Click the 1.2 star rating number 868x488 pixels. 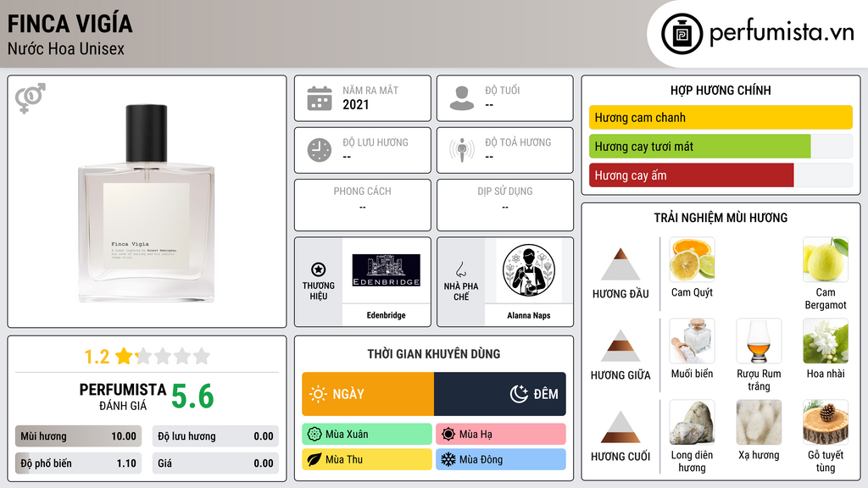click(97, 357)
